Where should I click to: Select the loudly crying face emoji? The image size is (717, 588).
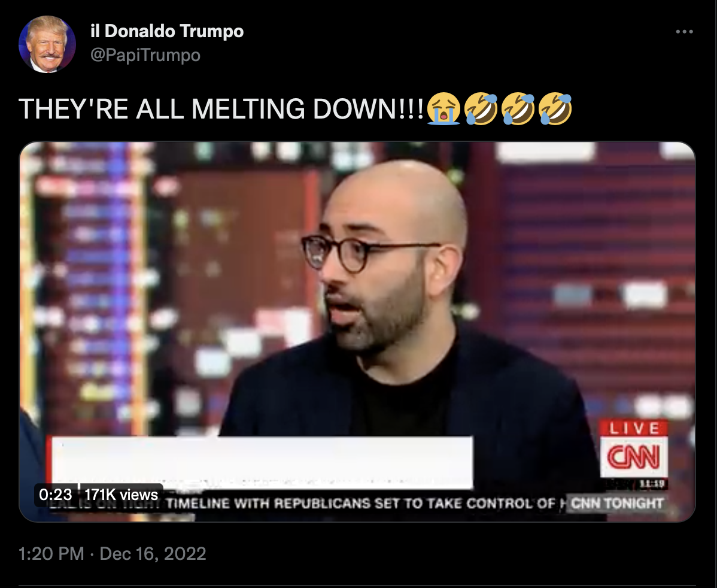point(443,108)
